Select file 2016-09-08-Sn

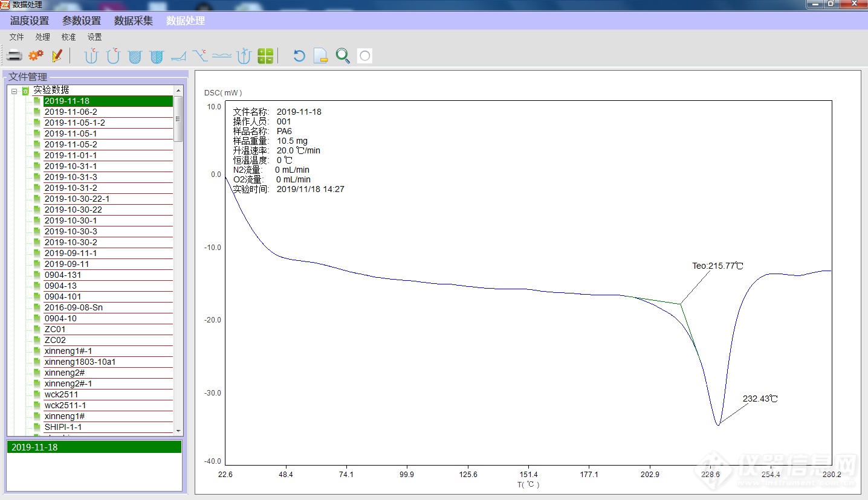click(x=108, y=307)
